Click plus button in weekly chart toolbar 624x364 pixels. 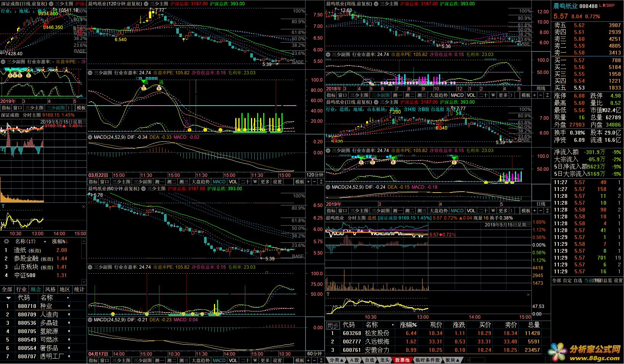(535, 95)
